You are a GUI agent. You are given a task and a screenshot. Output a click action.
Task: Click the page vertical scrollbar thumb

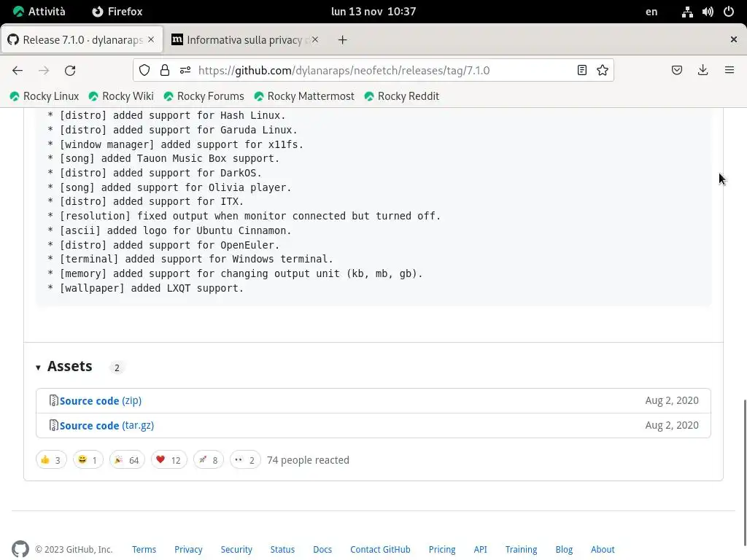point(744,473)
